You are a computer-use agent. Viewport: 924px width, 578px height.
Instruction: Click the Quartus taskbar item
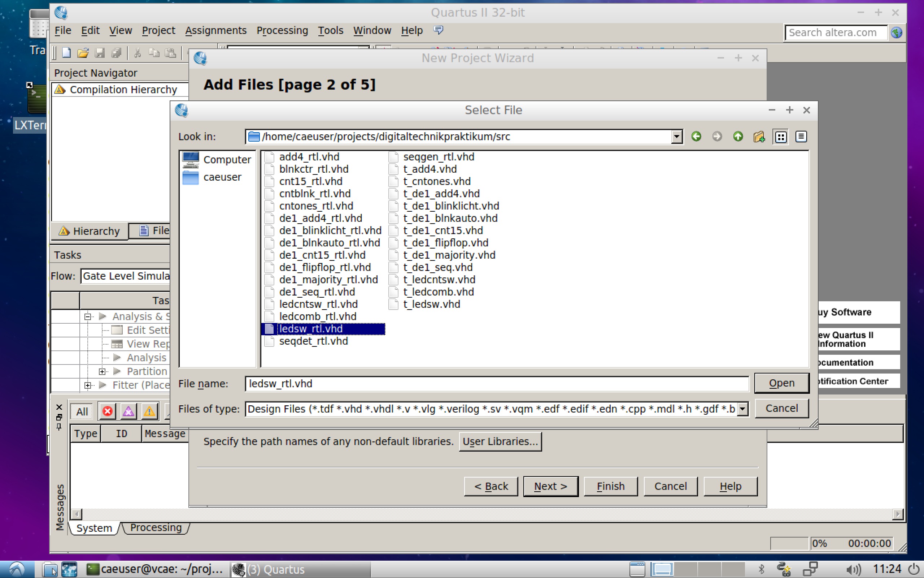point(301,570)
